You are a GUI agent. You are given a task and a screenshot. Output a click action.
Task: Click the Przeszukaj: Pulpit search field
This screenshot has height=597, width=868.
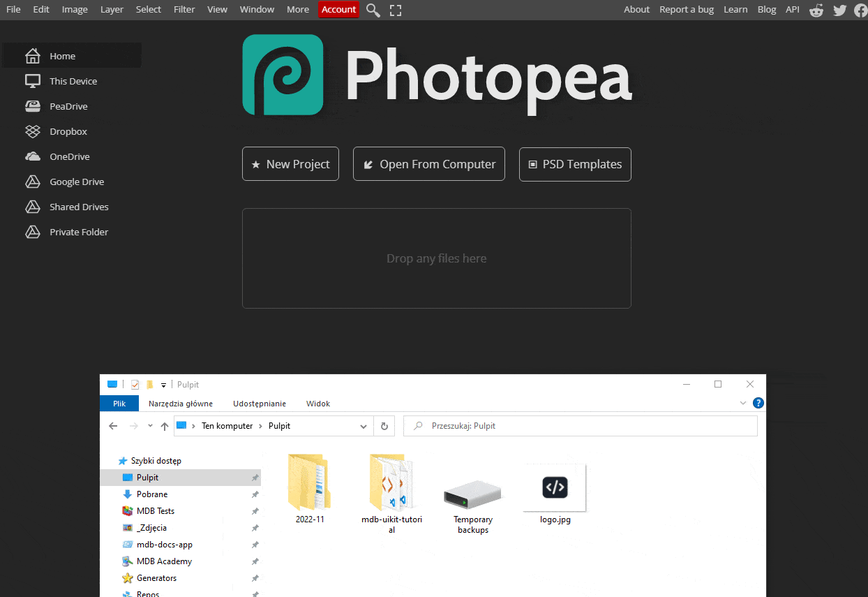pos(586,426)
